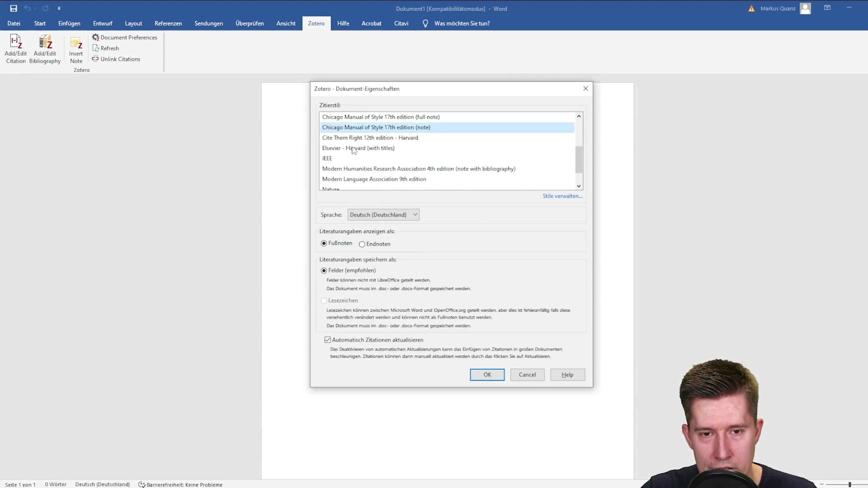The height and width of the screenshot is (488, 868).
Task: Open the Sprache dropdown
Action: pos(383,215)
